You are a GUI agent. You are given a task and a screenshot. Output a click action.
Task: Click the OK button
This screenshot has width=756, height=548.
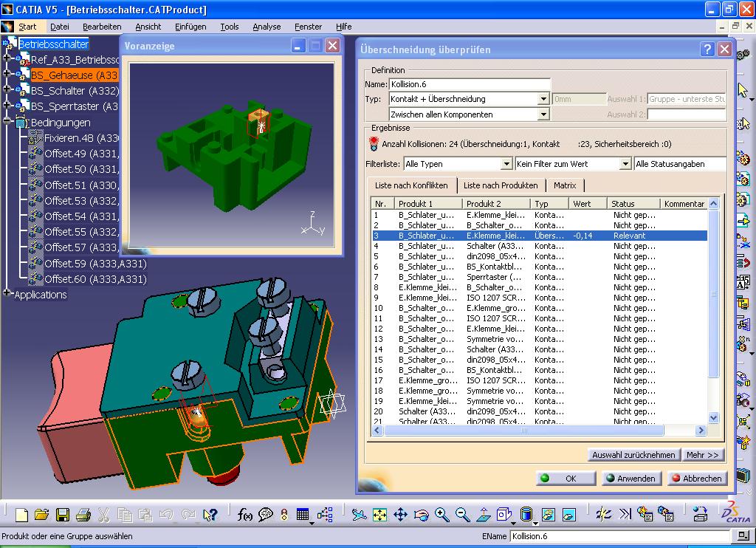coord(566,479)
